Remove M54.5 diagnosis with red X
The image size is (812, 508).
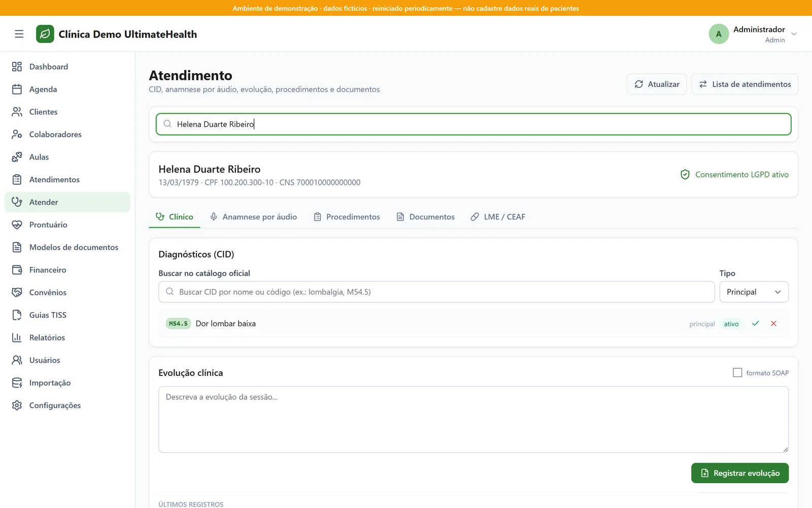(774, 324)
